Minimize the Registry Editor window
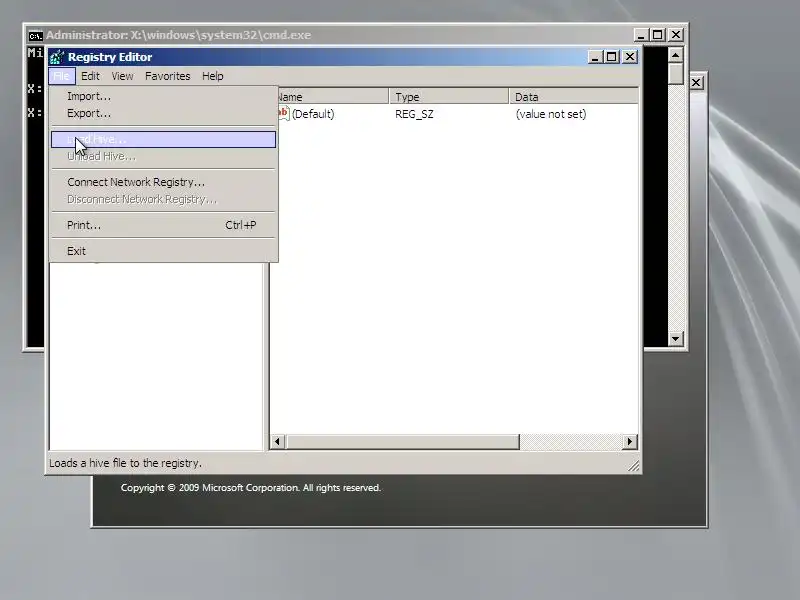This screenshot has width=800, height=600. (x=594, y=57)
